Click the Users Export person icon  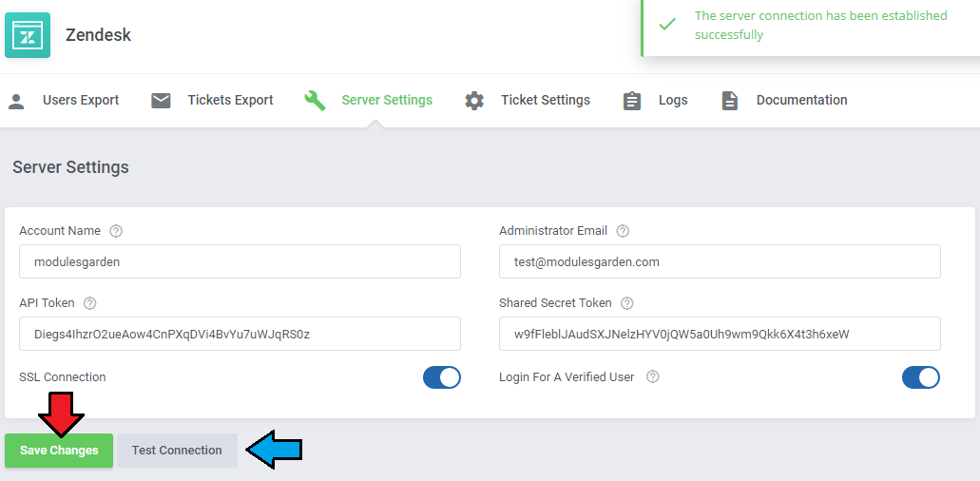coord(16,101)
